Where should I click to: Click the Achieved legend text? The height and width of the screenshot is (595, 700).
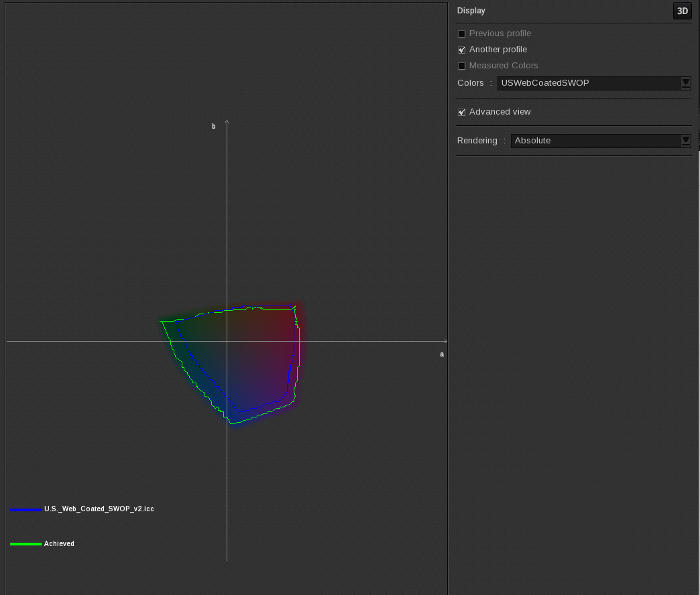click(59, 543)
